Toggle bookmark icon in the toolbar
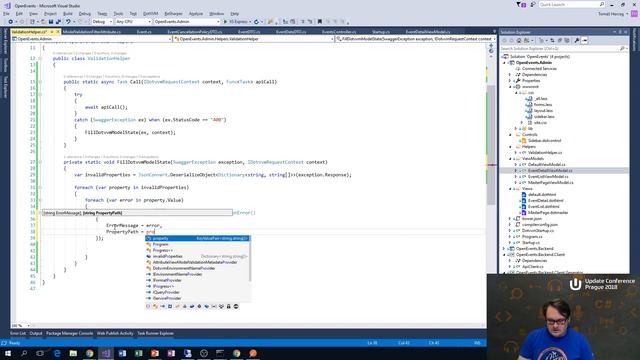This screenshot has height=360, width=640. pos(320,22)
